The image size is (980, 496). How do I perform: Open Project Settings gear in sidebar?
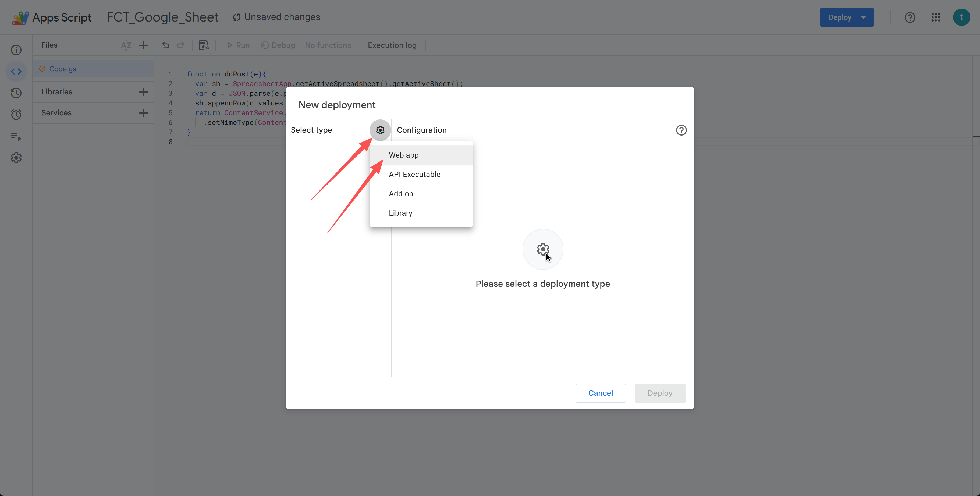pos(16,157)
